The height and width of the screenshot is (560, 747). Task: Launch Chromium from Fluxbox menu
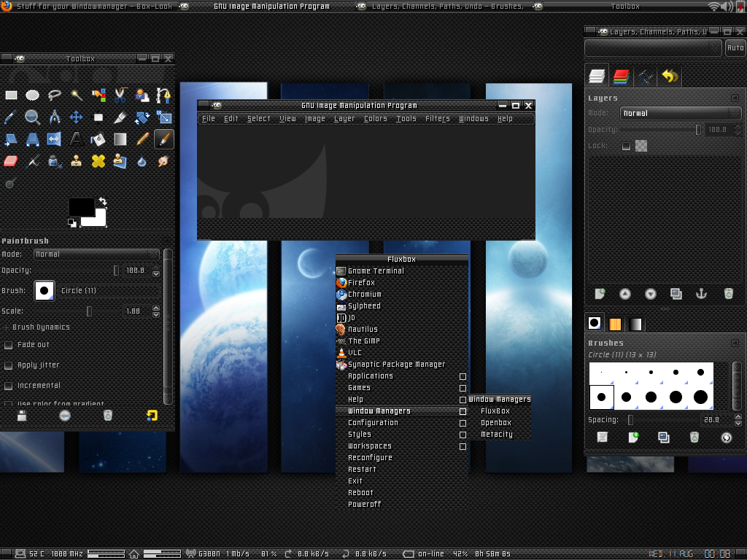402,295
